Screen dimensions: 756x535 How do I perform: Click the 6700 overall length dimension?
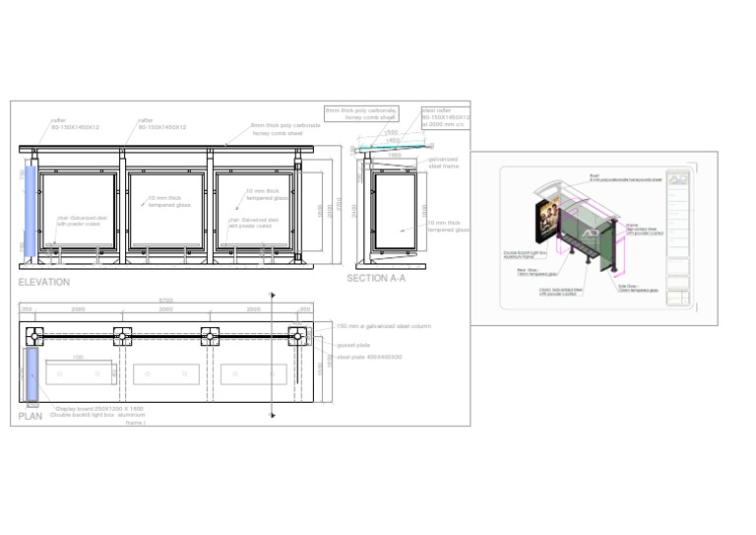165,301
